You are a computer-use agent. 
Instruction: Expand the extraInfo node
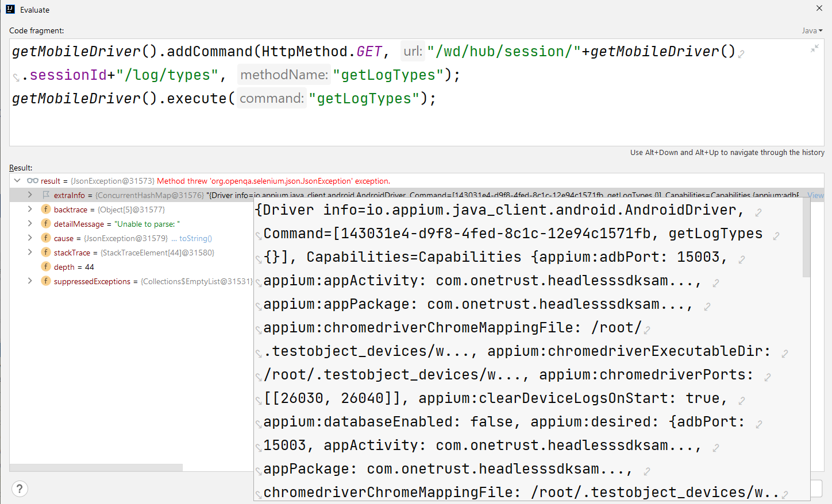click(x=30, y=195)
